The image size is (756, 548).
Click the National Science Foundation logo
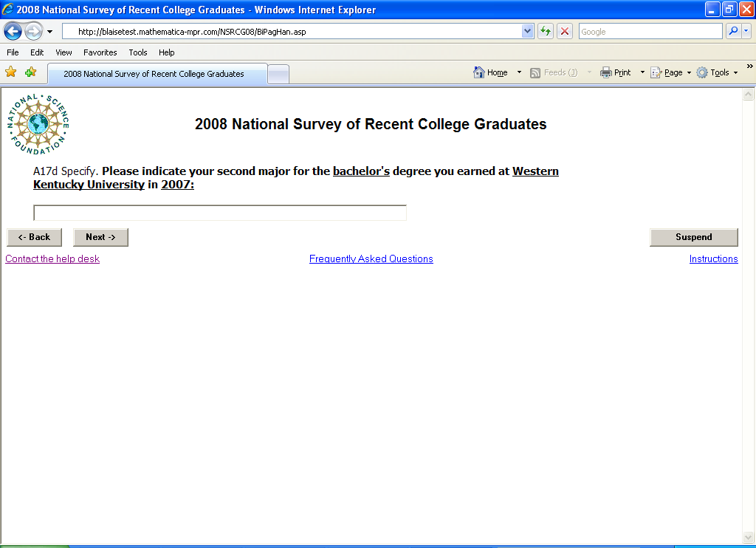(38, 125)
